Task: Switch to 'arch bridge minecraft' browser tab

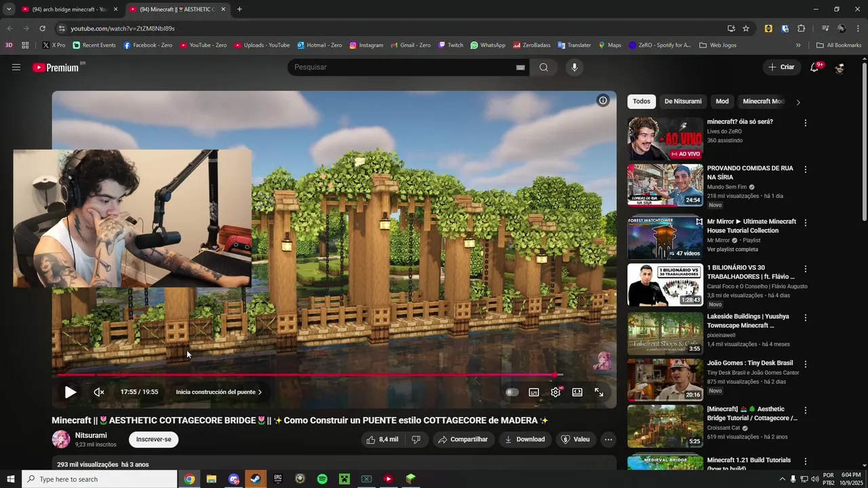Action: coord(69,9)
